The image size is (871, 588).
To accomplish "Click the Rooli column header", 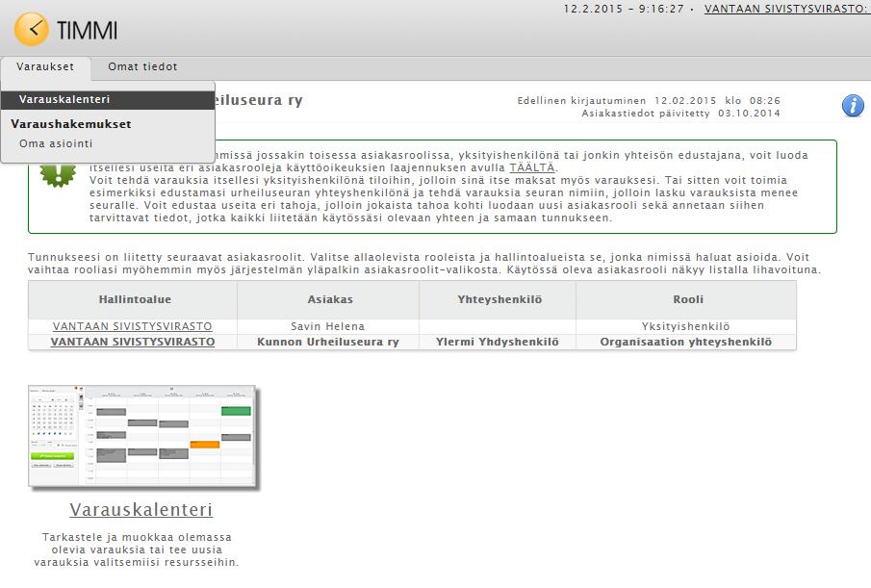I will (688, 299).
